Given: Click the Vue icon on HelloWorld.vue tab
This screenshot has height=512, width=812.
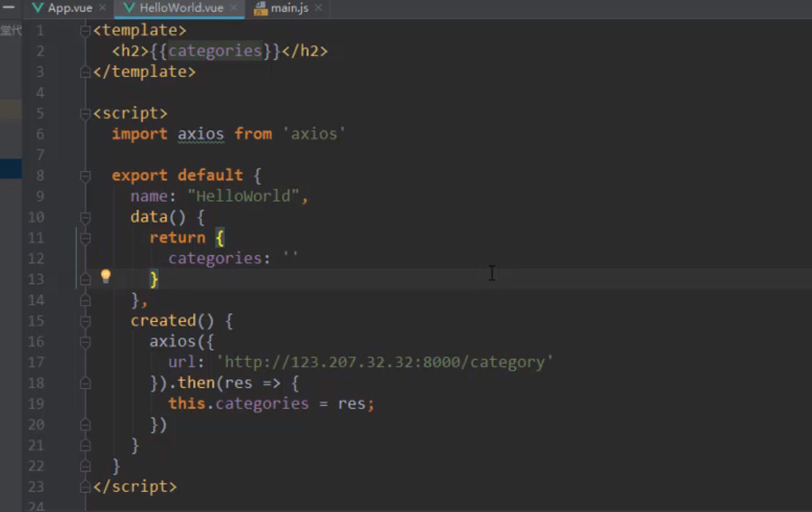Looking at the screenshot, I should [x=129, y=8].
